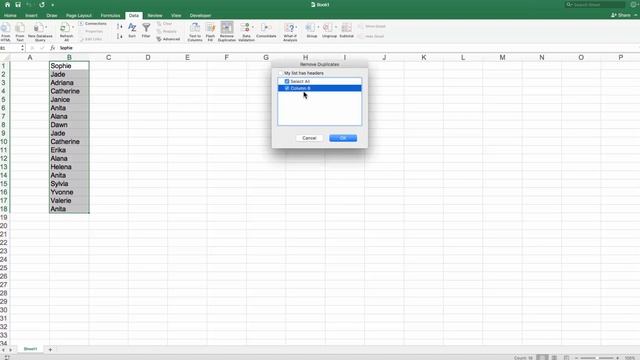Add a new sheet with plus button

tap(50, 349)
